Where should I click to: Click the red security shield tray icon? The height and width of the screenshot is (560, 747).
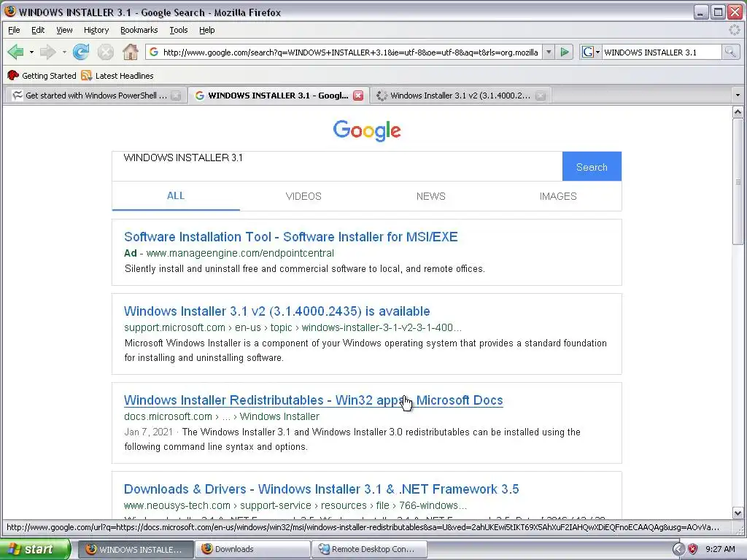point(693,549)
